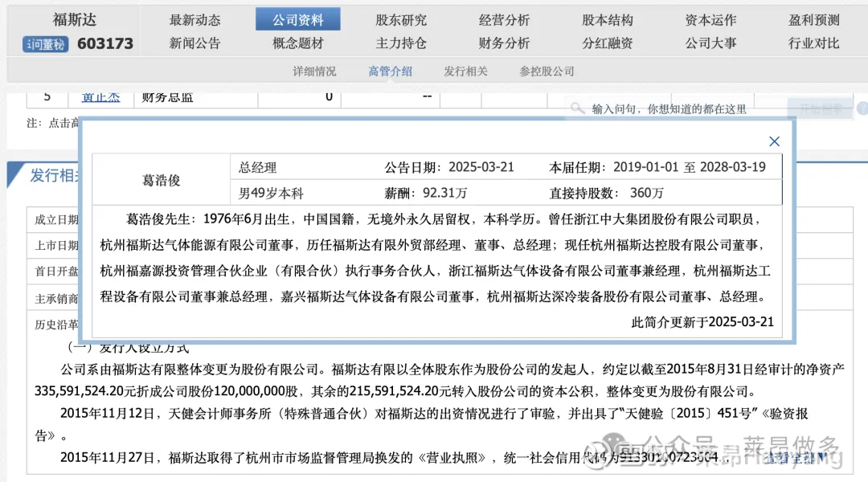Click the 成立日期 row label
This screenshot has width=868, height=482.
coord(56,219)
